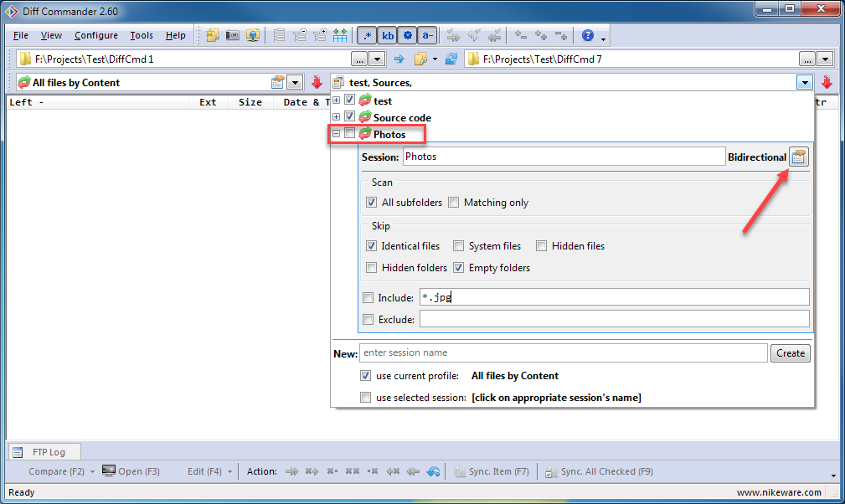Click the red down arrow beside sessions dropdown
Image resolution: width=845 pixels, height=504 pixels.
point(827,82)
